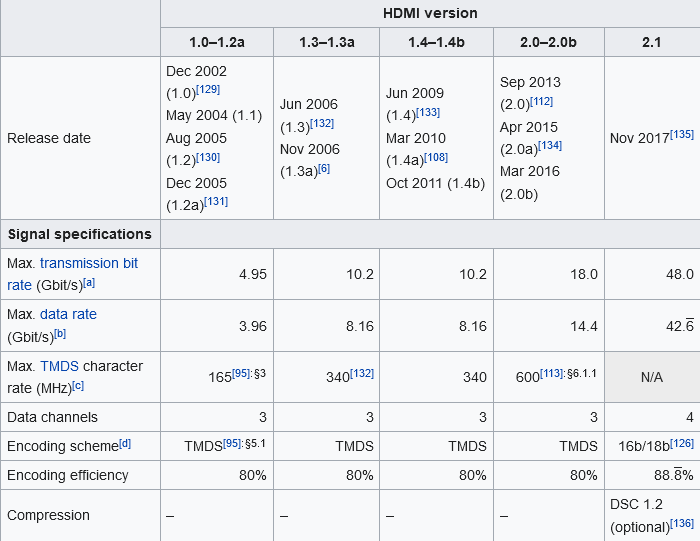700x541 pixels.
Task: Open citation [129] next to Dec 2002
Action: (208, 89)
